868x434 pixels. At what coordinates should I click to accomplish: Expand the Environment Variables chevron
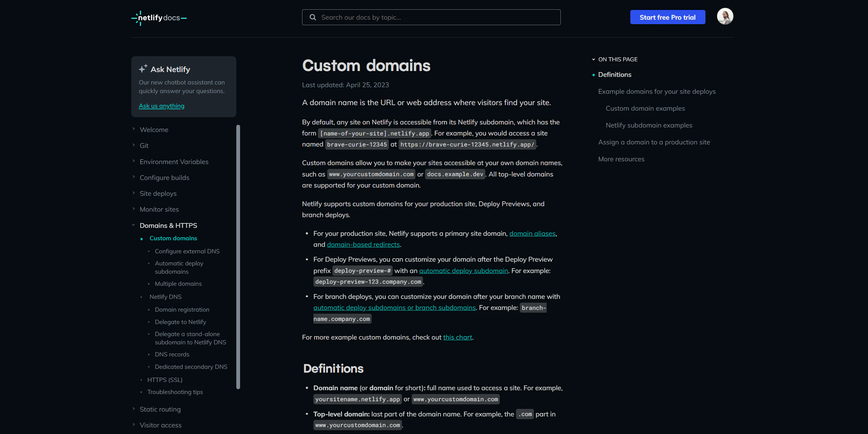coord(134,161)
